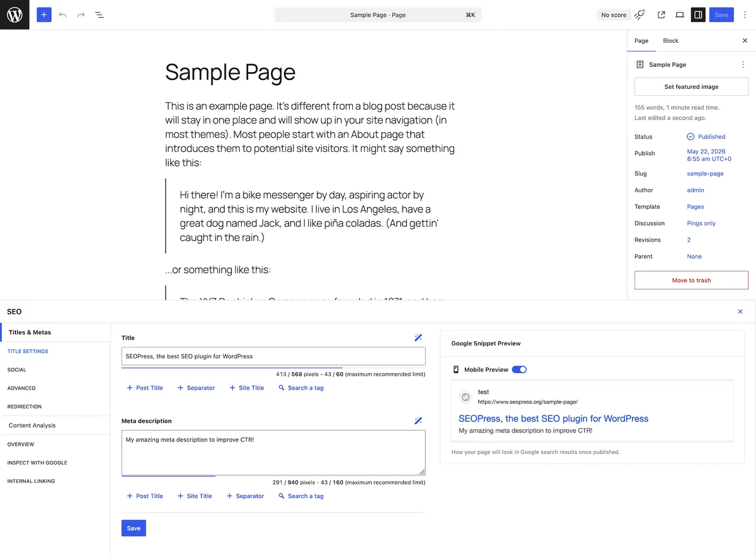Click the SEO metabox Save button
The height and width of the screenshot is (558, 756).
point(134,528)
